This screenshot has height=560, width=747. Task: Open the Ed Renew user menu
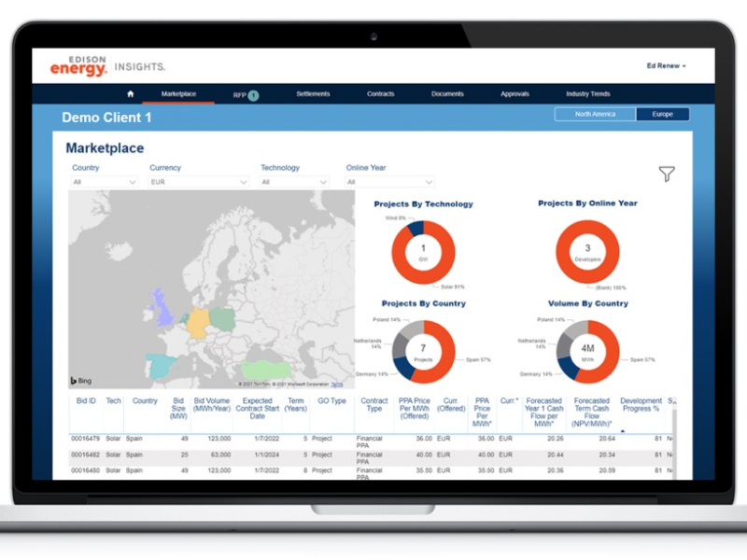[x=667, y=66]
